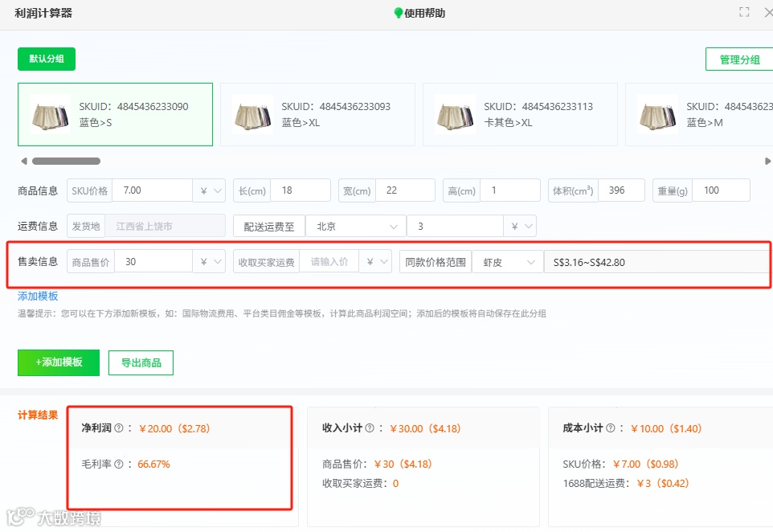Toggle fullscreen view of the calculator
The image size is (773, 532).
click(x=744, y=12)
